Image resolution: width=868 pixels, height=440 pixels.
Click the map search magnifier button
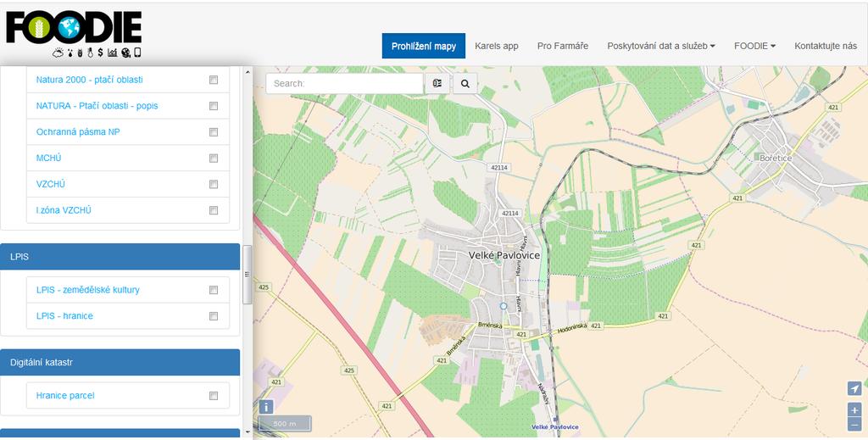(465, 84)
